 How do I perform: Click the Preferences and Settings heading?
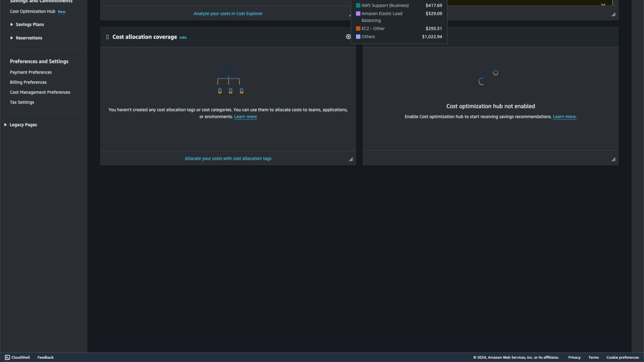tap(39, 61)
